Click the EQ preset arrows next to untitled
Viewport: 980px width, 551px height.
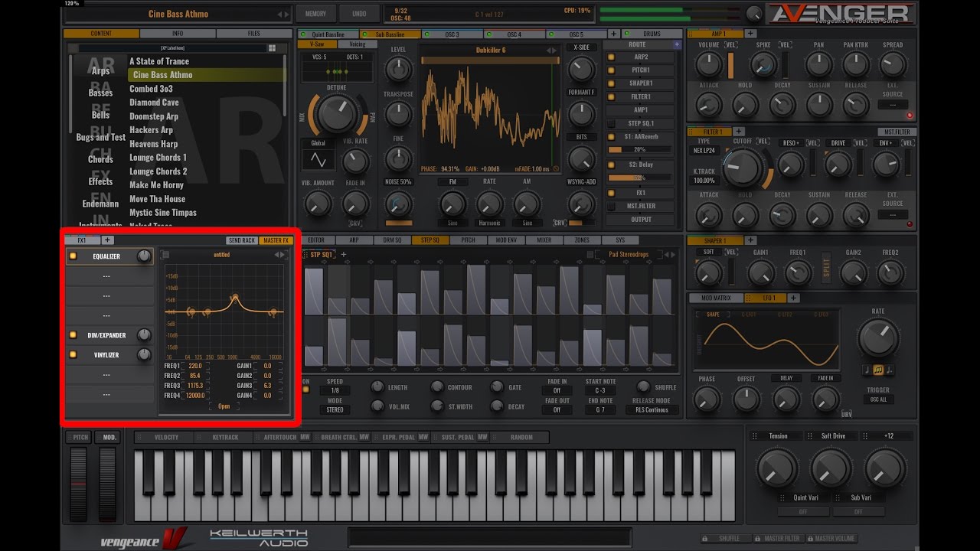coord(281,255)
